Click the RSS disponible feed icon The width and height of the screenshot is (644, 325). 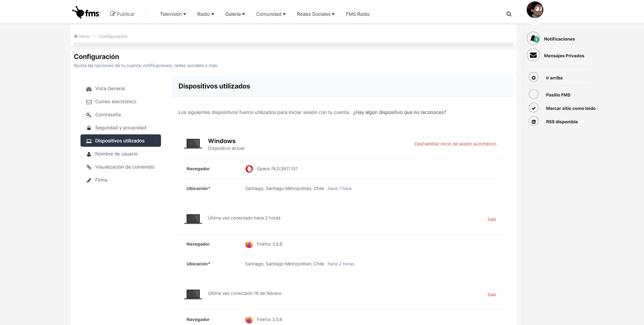[534, 122]
